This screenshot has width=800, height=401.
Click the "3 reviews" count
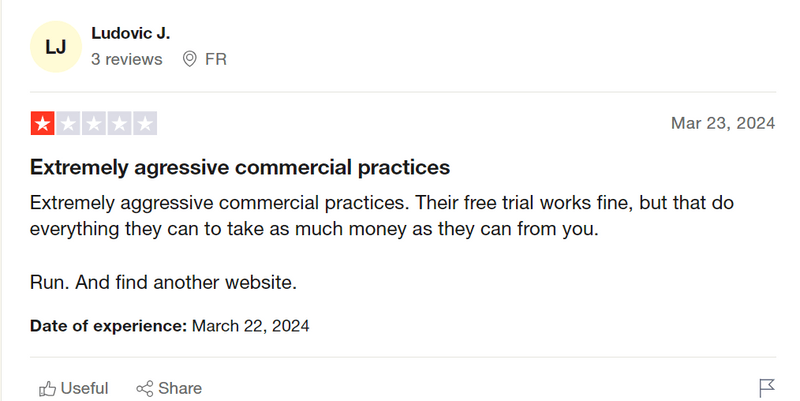[x=126, y=59]
